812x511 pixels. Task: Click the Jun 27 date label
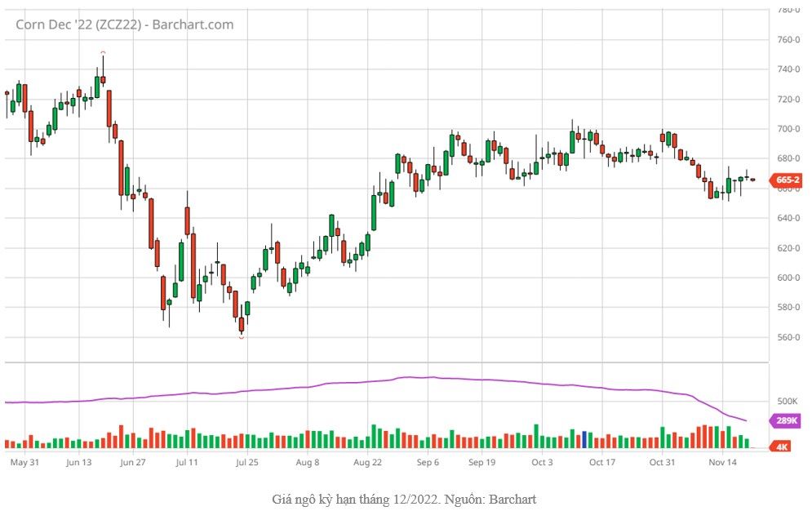pos(133,462)
